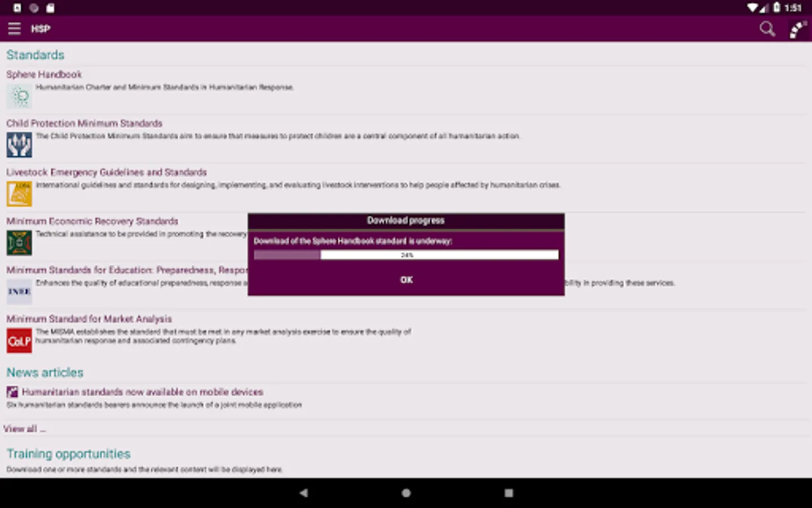Image resolution: width=812 pixels, height=508 pixels.
Task: Tap the Download progress dialog title
Action: pos(406,221)
